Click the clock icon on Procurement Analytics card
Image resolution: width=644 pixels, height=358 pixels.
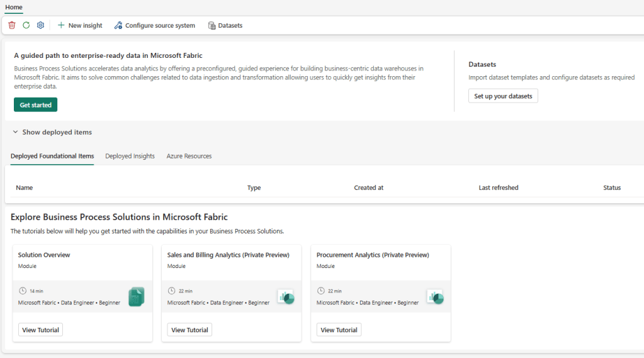[x=321, y=291]
